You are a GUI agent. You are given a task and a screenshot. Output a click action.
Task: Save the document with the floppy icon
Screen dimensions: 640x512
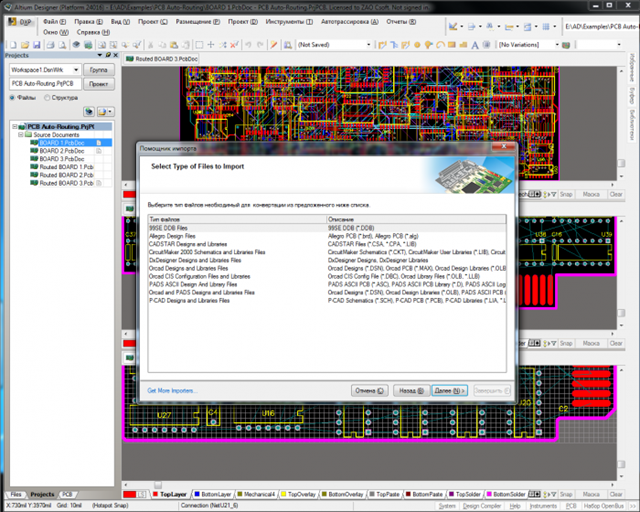click(36, 45)
